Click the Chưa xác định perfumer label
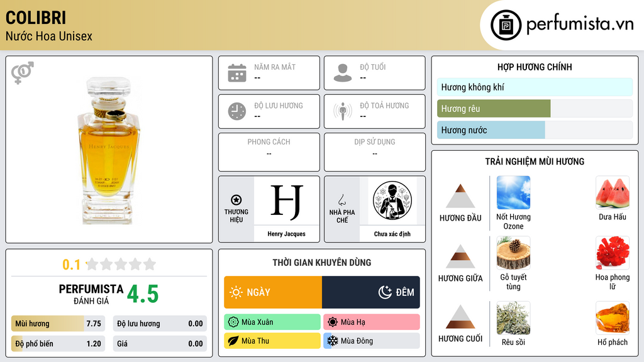 click(x=392, y=234)
